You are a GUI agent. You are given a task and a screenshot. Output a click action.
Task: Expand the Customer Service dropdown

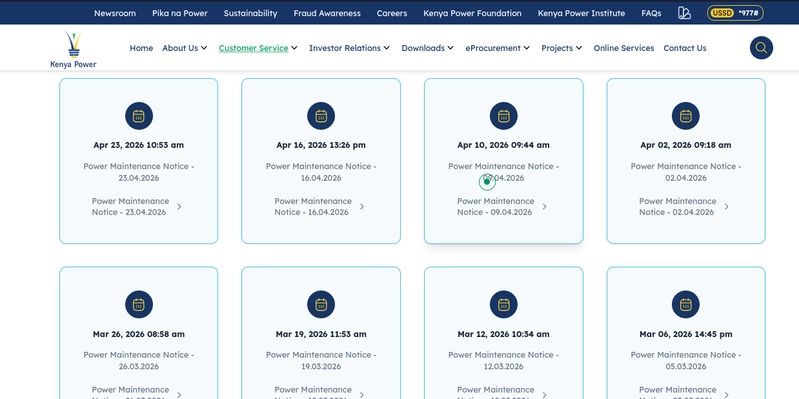point(258,48)
